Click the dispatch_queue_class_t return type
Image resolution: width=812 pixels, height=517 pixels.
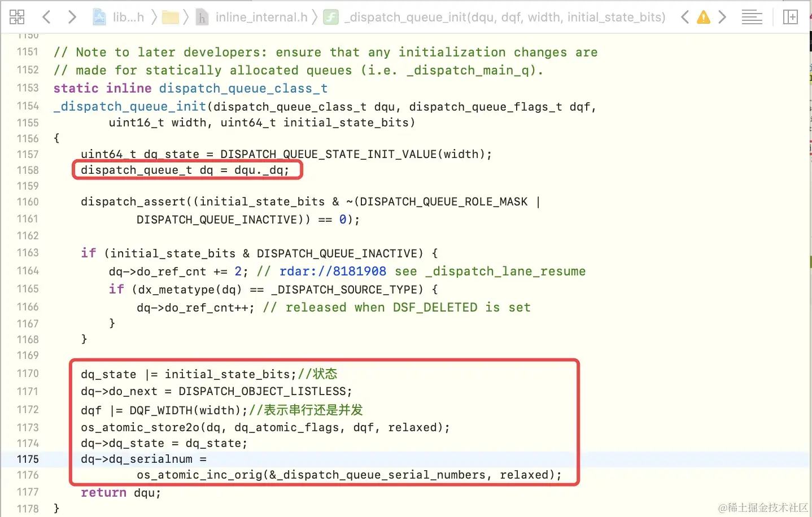coord(243,89)
